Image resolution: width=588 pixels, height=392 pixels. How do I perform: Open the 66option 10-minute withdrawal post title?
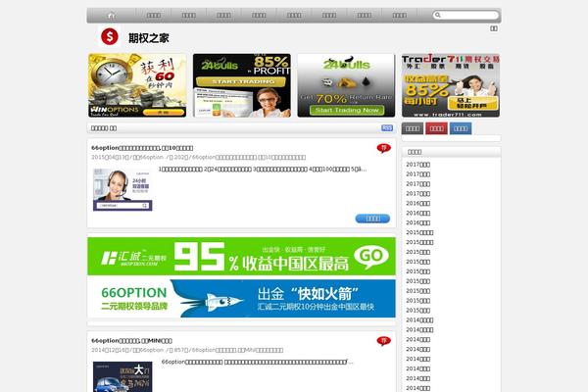point(142,148)
